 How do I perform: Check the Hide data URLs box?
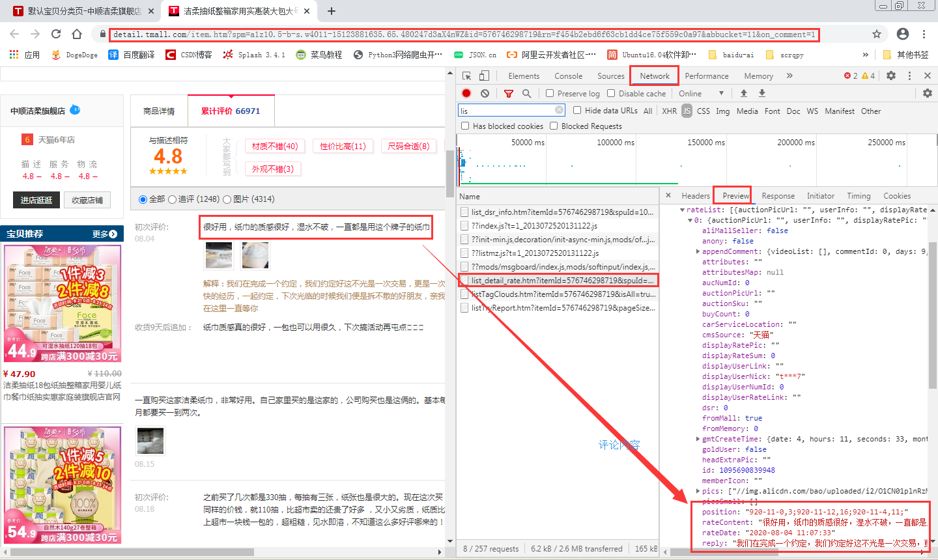[577, 110]
